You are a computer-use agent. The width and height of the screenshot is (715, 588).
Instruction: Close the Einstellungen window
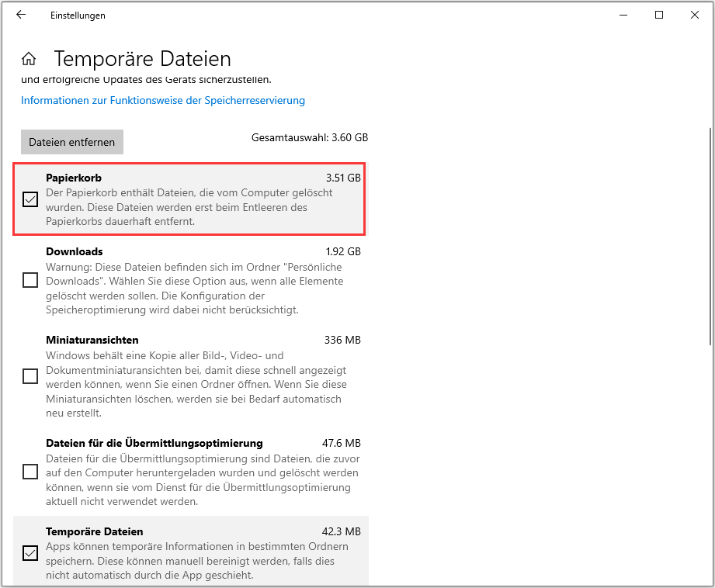695,15
